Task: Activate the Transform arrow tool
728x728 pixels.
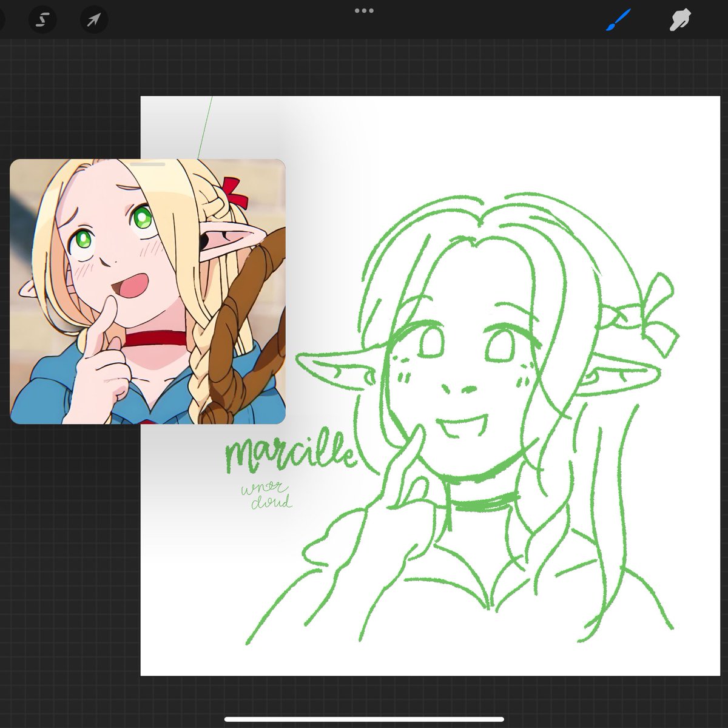Action: coord(93,21)
